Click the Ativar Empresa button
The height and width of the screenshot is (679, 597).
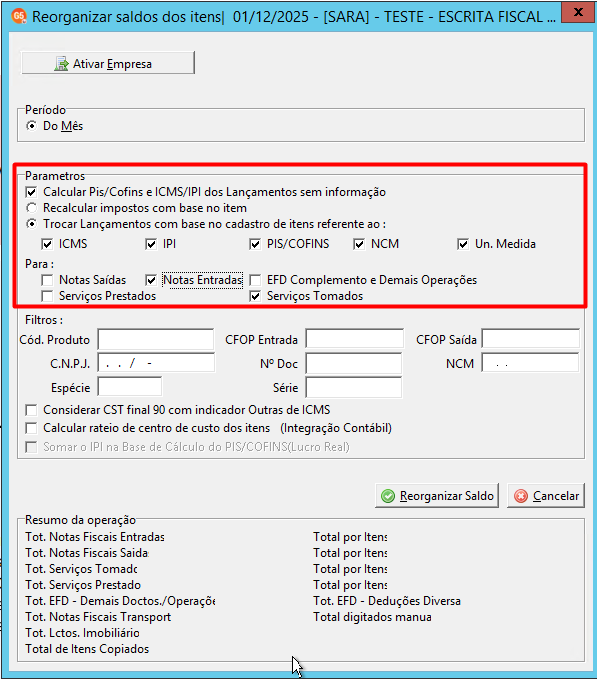108,63
